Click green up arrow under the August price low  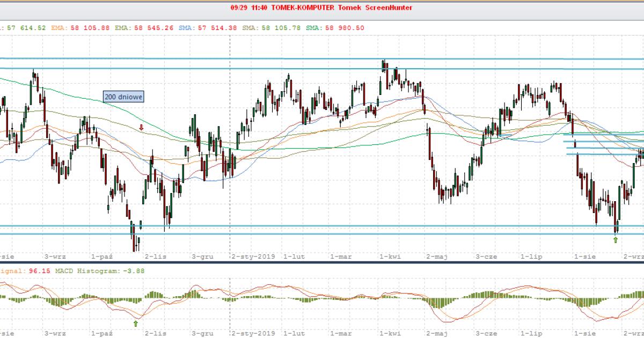click(616, 240)
